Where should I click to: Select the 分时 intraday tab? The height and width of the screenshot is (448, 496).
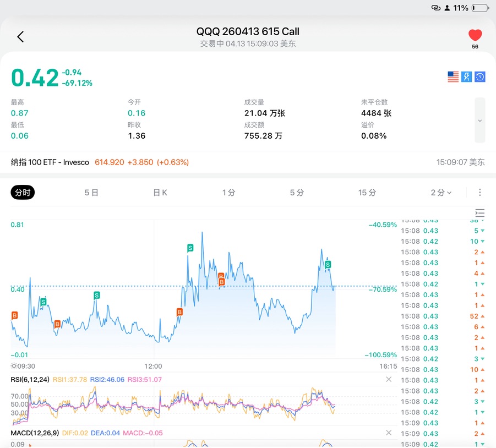23,193
